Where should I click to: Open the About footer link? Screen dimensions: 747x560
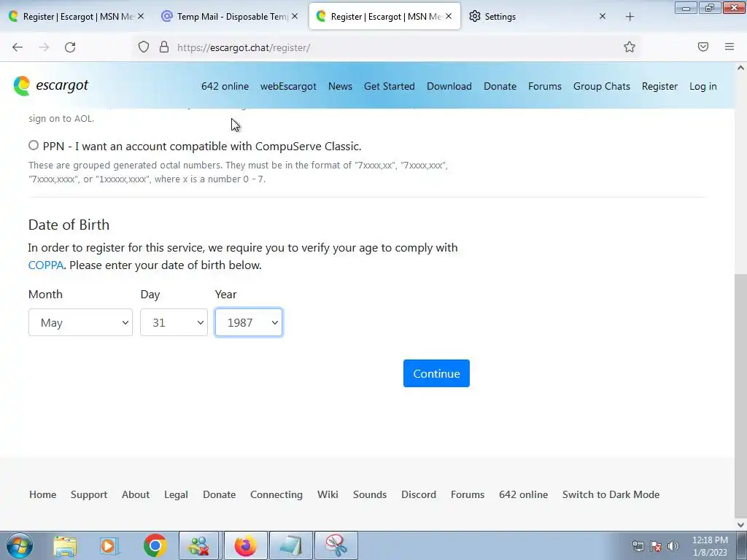(136, 494)
